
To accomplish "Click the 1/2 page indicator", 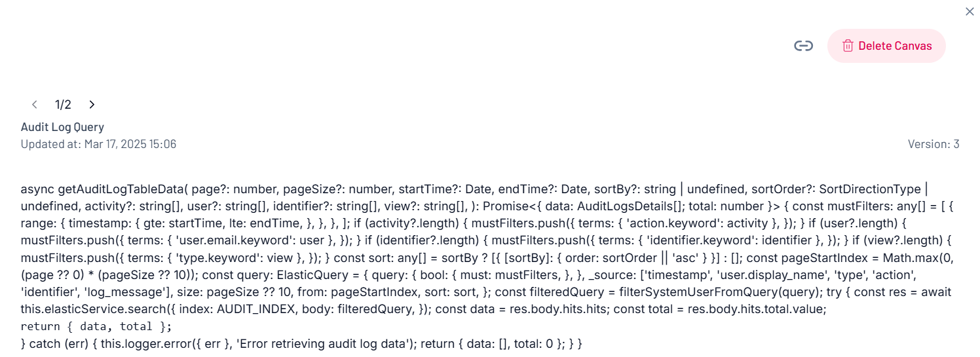I will coord(63,104).
